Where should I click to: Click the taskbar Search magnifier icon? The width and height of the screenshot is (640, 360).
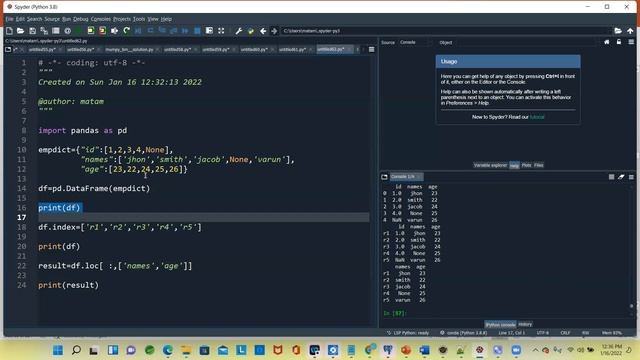click(76, 350)
